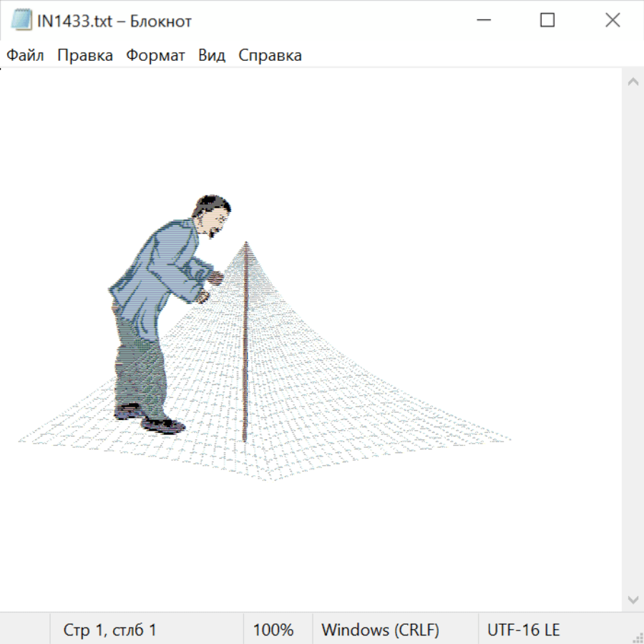Screen dimensions: 644x644
Task: Click the UTF-16 LE encoding indicator
Action: [523, 630]
